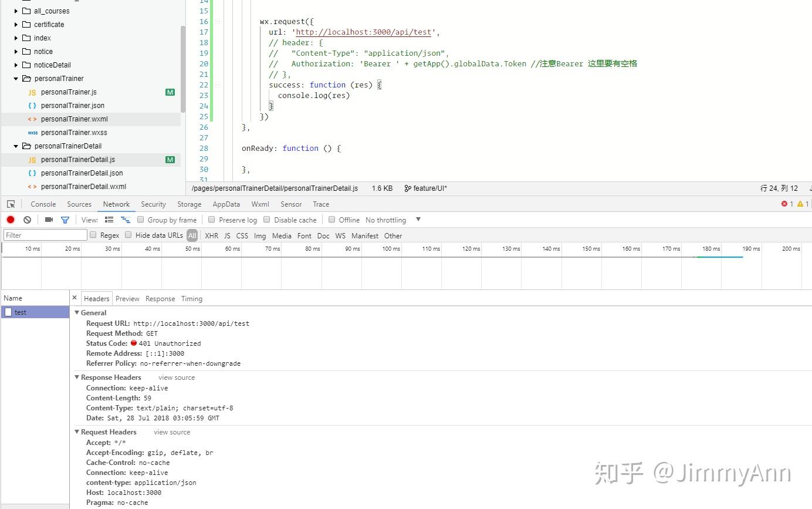Screen dimensions: 812x509
Task: Select the waterfall overview view icon
Action: [x=126, y=220]
